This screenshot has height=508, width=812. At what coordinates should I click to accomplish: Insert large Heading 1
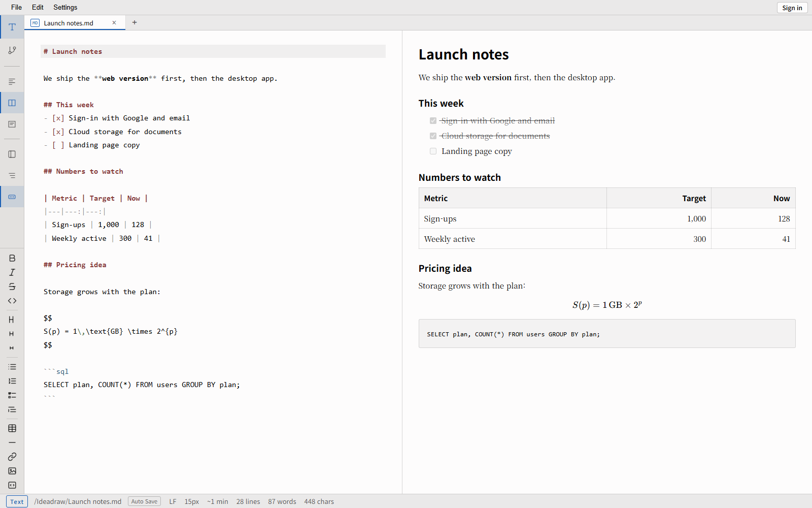point(11,320)
